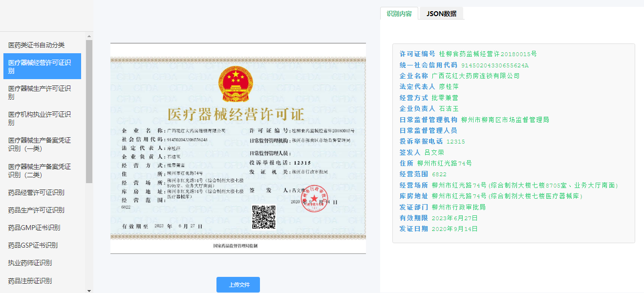Click the 上传文件 upload button

[x=237, y=284]
